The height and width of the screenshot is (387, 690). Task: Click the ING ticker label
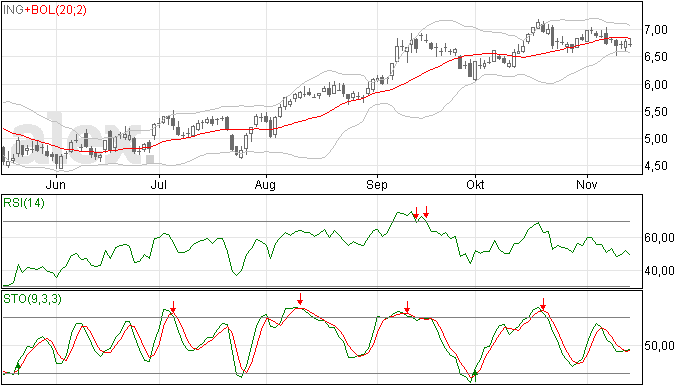pyautogui.click(x=13, y=10)
